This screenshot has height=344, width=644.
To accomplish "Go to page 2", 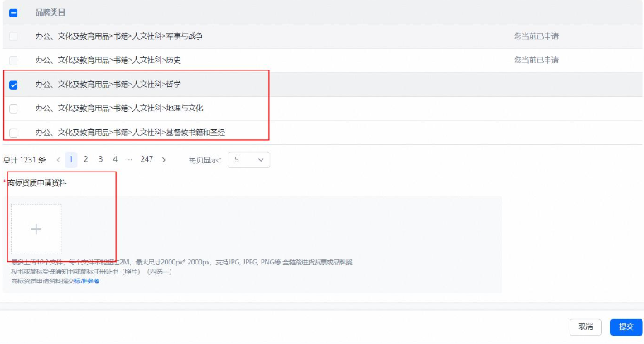I will click(86, 159).
